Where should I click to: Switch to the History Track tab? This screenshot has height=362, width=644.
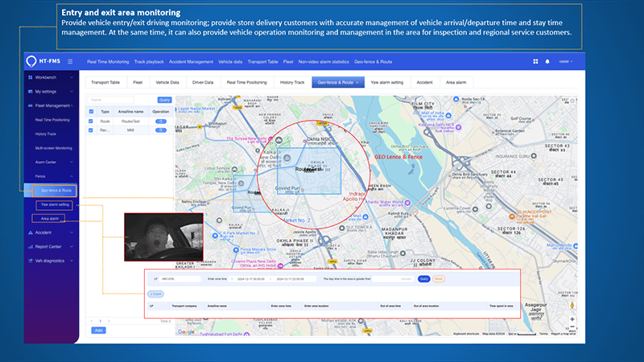(x=292, y=83)
